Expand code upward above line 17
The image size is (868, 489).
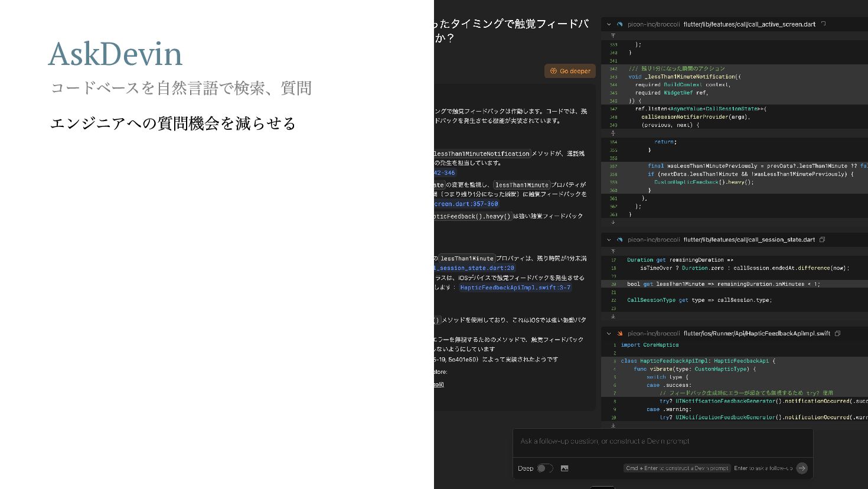point(613,251)
